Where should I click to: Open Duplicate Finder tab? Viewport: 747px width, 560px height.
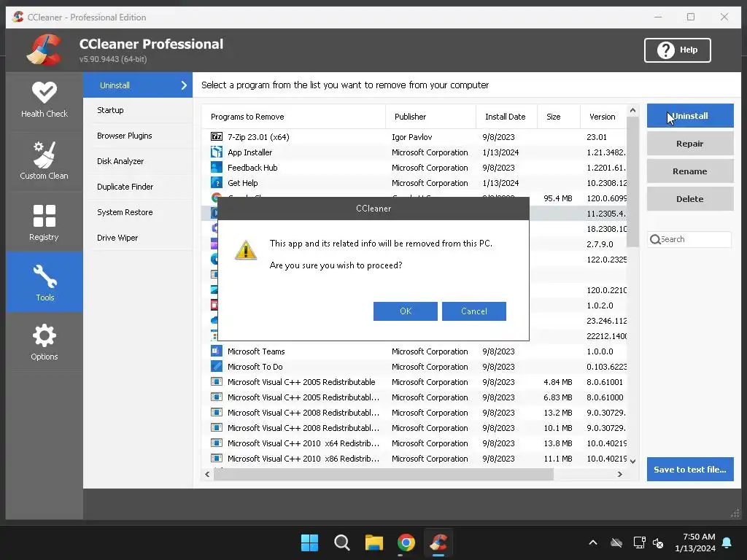(138, 187)
